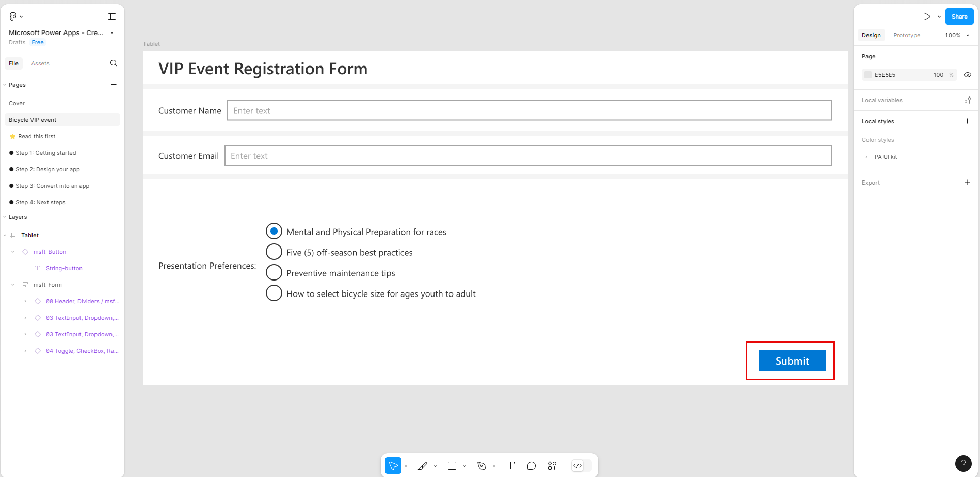Select Mental and Physical Preparation radio
Image resolution: width=980 pixels, height=477 pixels.
(x=274, y=231)
